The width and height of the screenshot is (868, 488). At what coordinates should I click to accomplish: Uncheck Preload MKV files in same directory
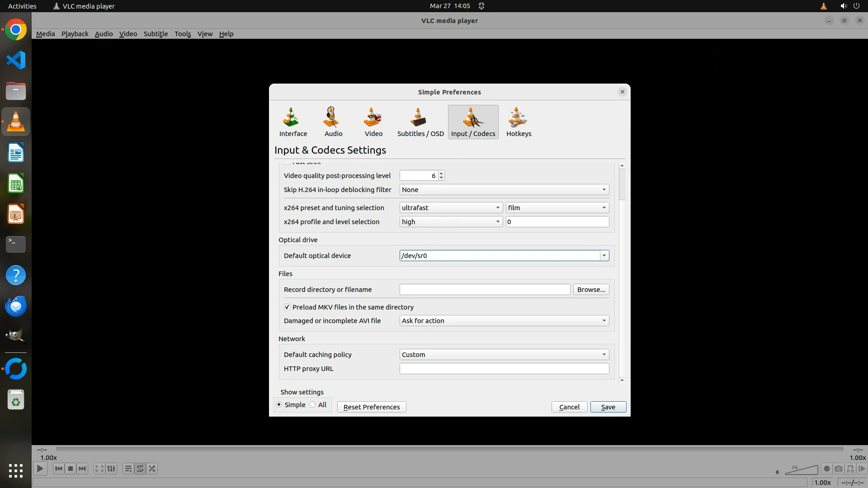287,307
